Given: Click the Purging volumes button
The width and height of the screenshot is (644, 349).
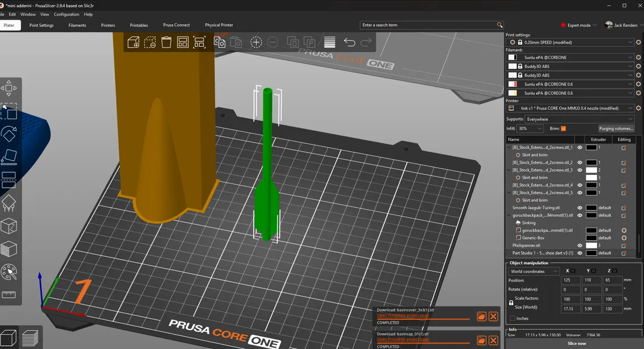Looking at the screenshot, I should click(615, 128).
